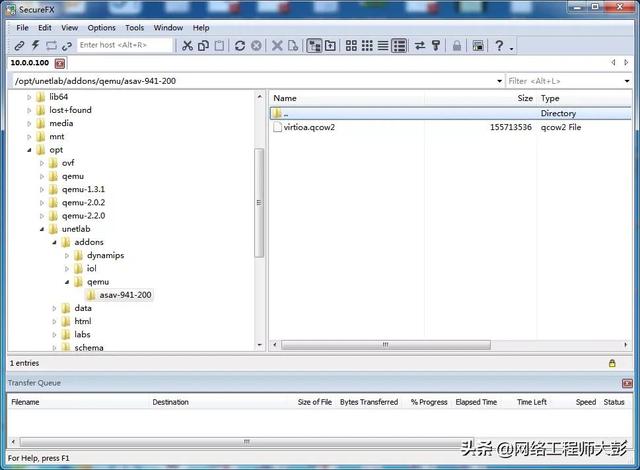Toggle the transfer queue window icon
Image resolution: width=640 pixels, height=470 pixels.
click(478, 45)
